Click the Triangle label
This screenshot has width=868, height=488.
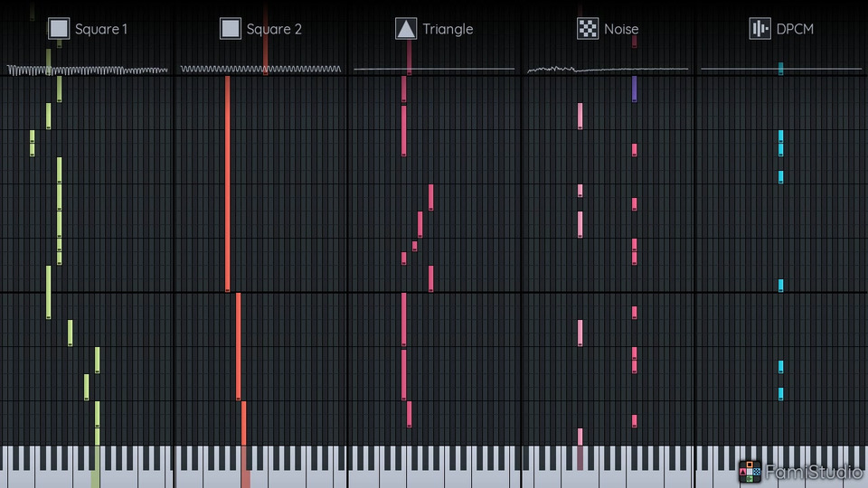[x=448, y=29]
